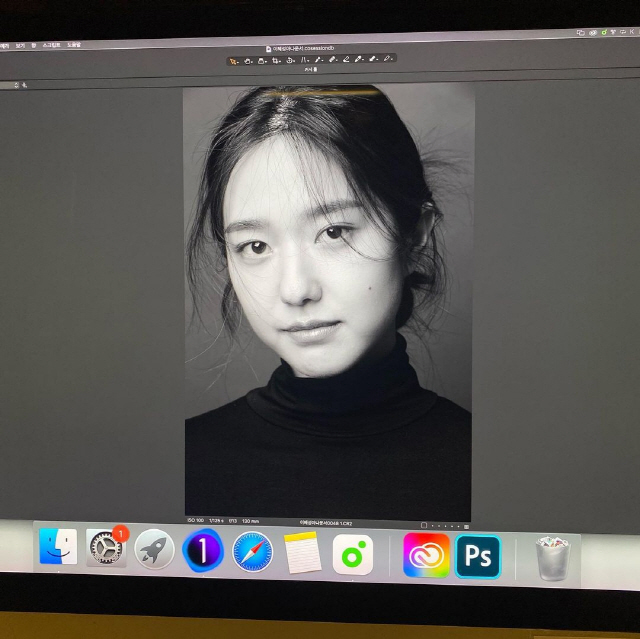The image size is (640, 639).
Task: Open the Notes app in the Dock
Action: point(302,552)
